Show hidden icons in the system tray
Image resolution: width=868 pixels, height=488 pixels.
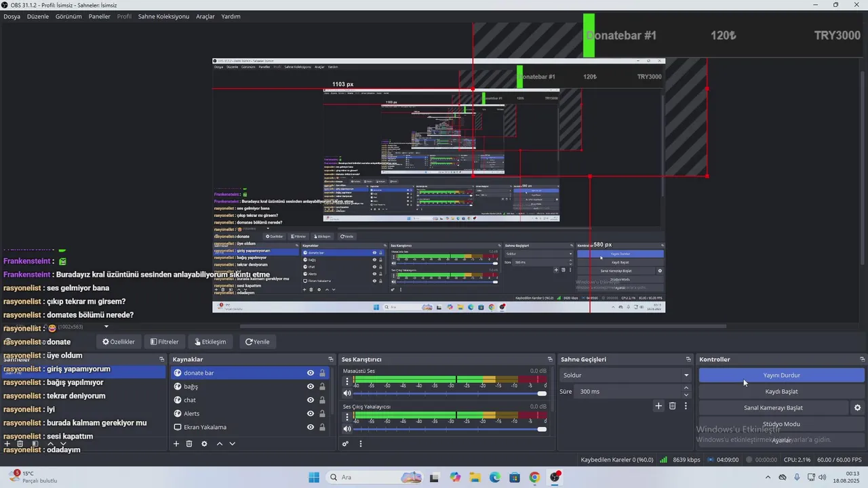769,477
